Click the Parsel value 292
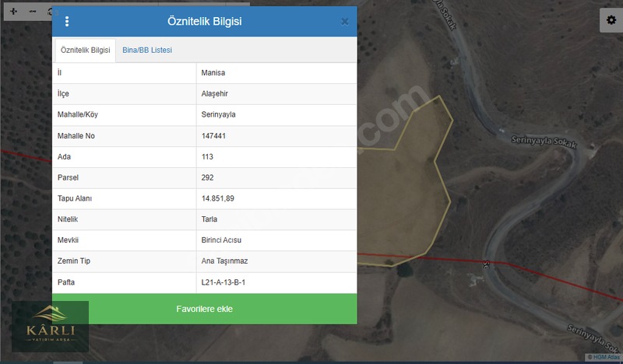 [x=207, y=178]
